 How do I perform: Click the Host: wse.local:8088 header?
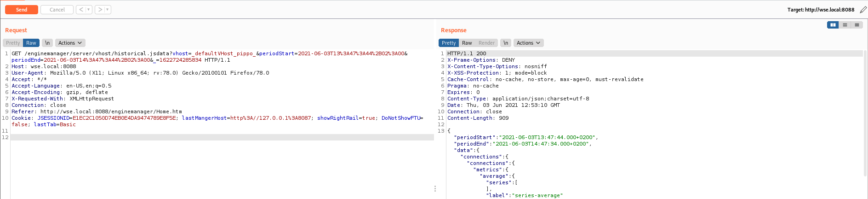[44, 66]
